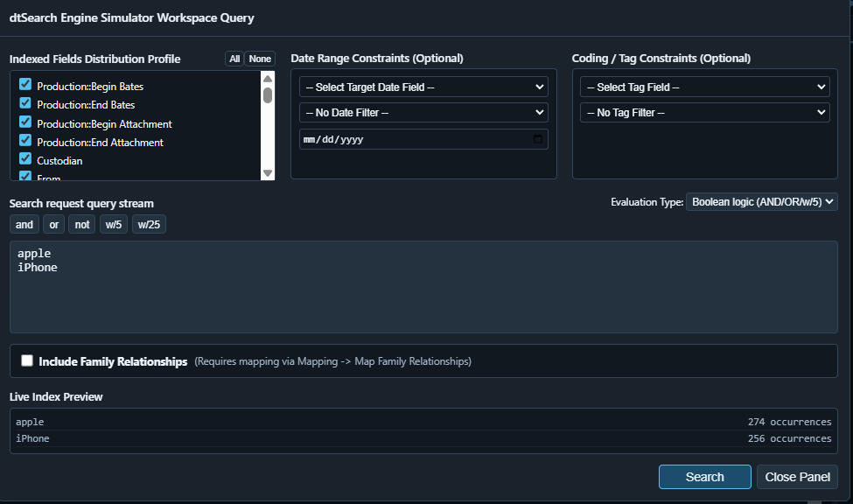Click the All fields button
This screenshot has width=853, height=504.
pyautogui.click(x=234, y=59)
